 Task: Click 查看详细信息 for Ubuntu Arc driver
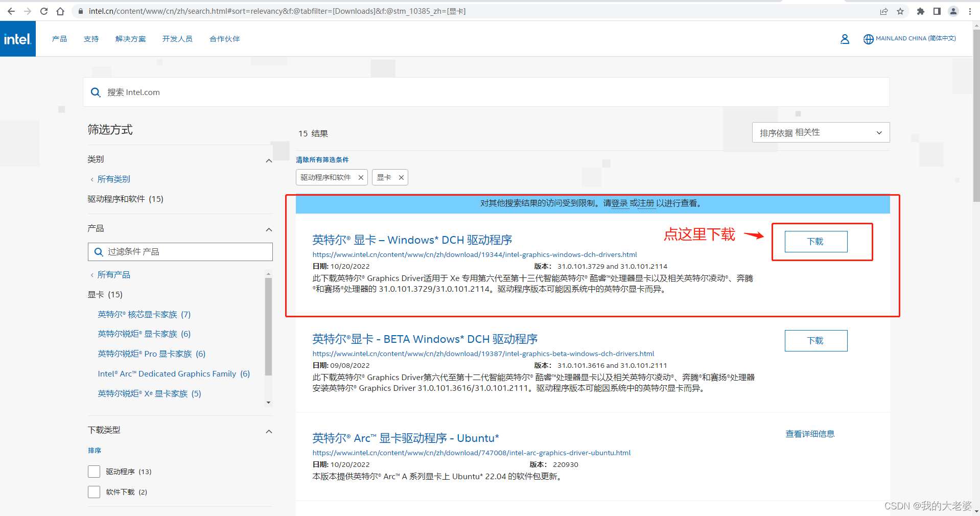(810, 434)
